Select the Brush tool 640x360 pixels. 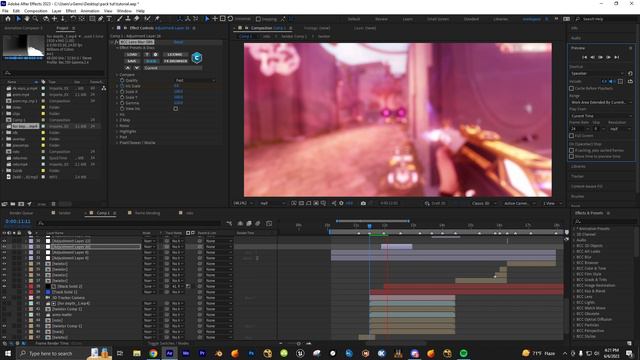[120, 19]
